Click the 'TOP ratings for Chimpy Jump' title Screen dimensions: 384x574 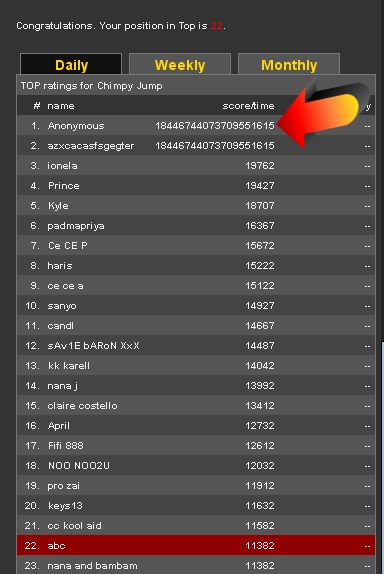[92, 86]
